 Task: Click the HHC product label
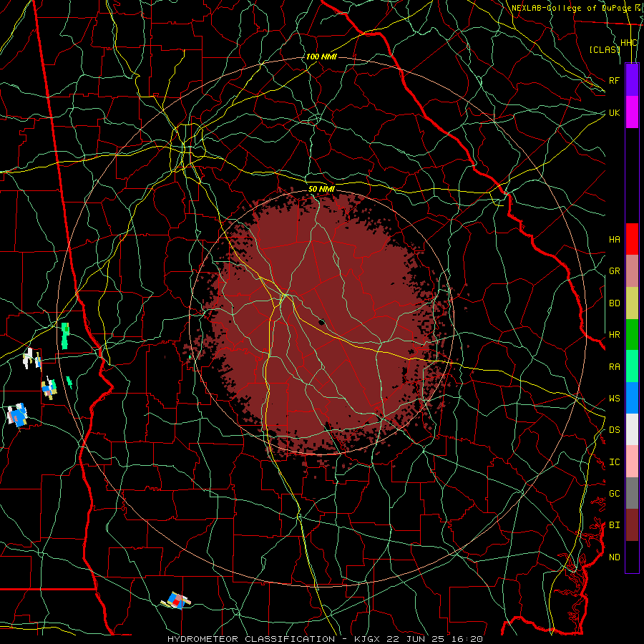coord(628,43)
